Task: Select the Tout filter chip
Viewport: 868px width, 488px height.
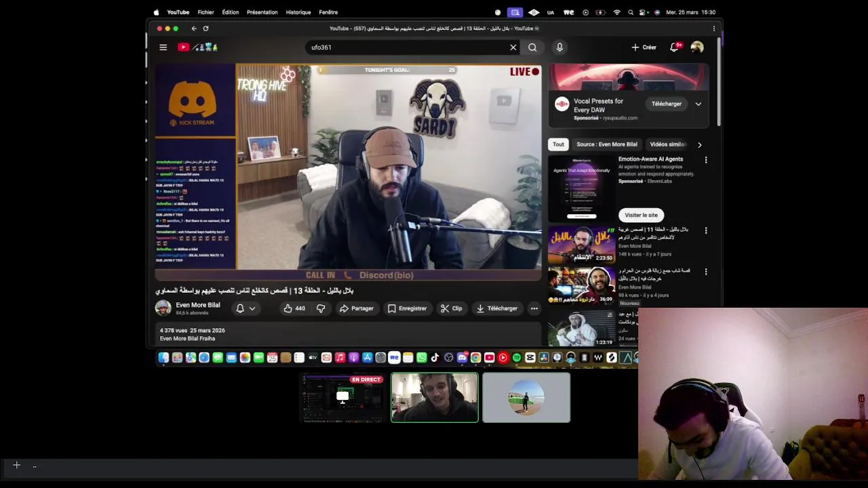Action: pyautogui.click(x=558, y=144)
